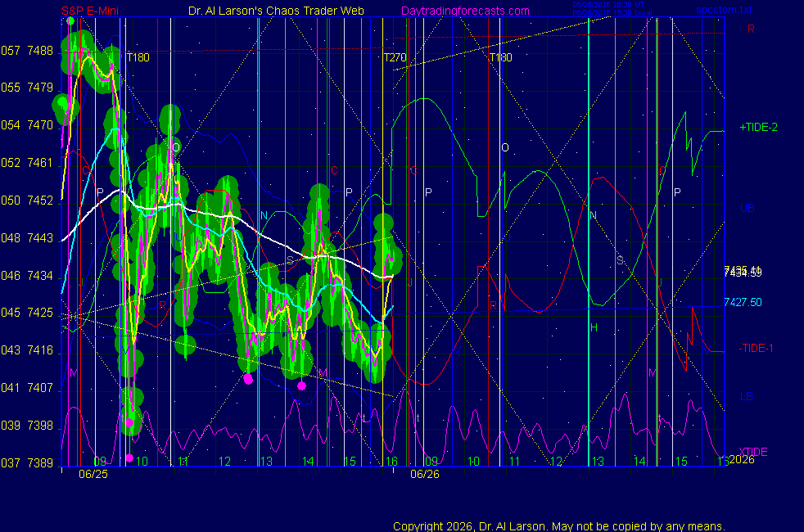
Task: Click the "050 7452" price axis label
Action: point(27,201)
